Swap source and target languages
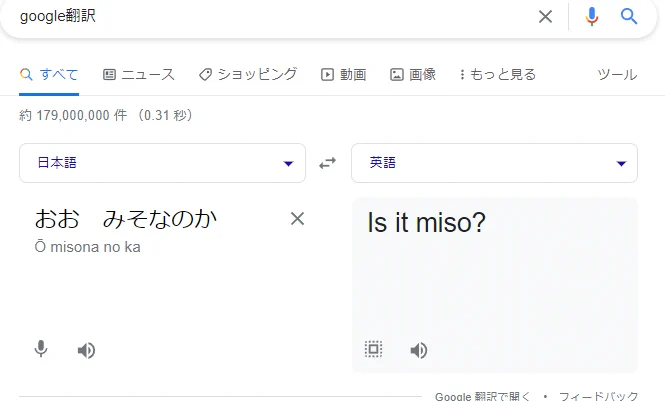This screenshot has width=665, height=401. 328,163
